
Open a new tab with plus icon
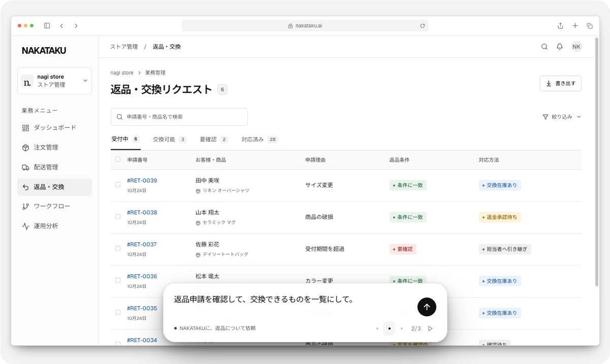pos(575,25)
